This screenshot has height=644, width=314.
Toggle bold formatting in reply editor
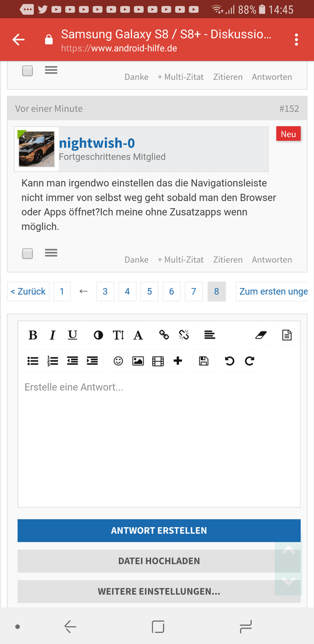tap(33, 335)
